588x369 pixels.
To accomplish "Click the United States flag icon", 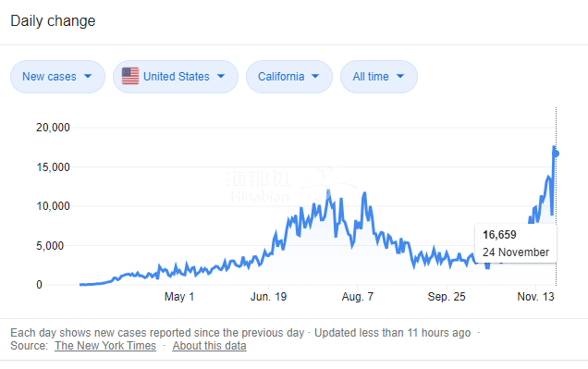I will pos(130,76).
